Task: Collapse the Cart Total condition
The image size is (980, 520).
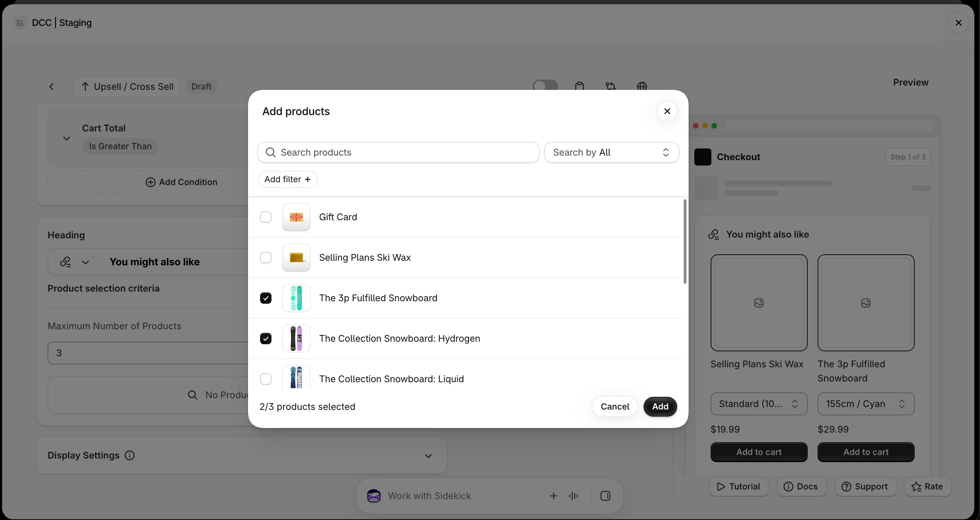Action: [x=66, y=139]
